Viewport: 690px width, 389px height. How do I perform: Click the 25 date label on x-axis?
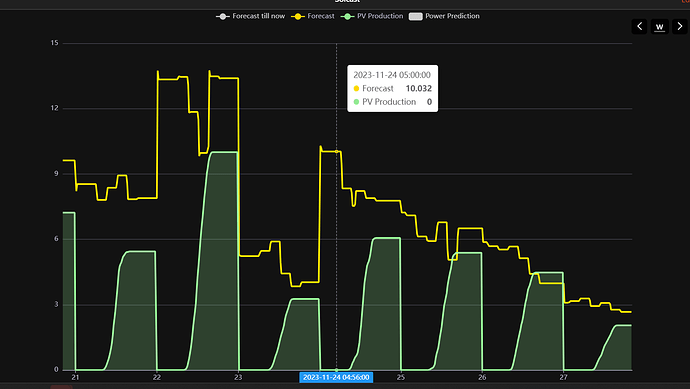[400, 377]
